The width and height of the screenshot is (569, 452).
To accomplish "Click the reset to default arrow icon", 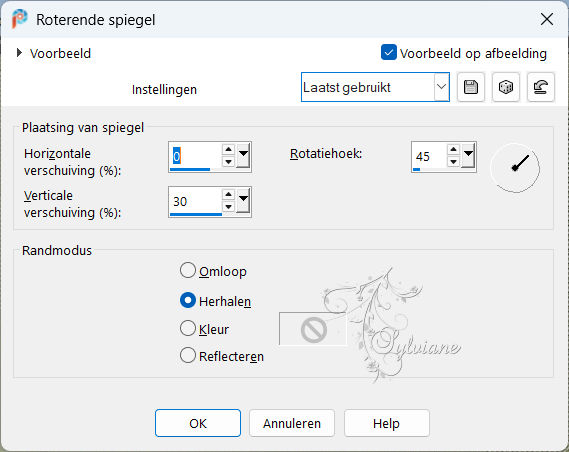I will (x=540, y=87).
